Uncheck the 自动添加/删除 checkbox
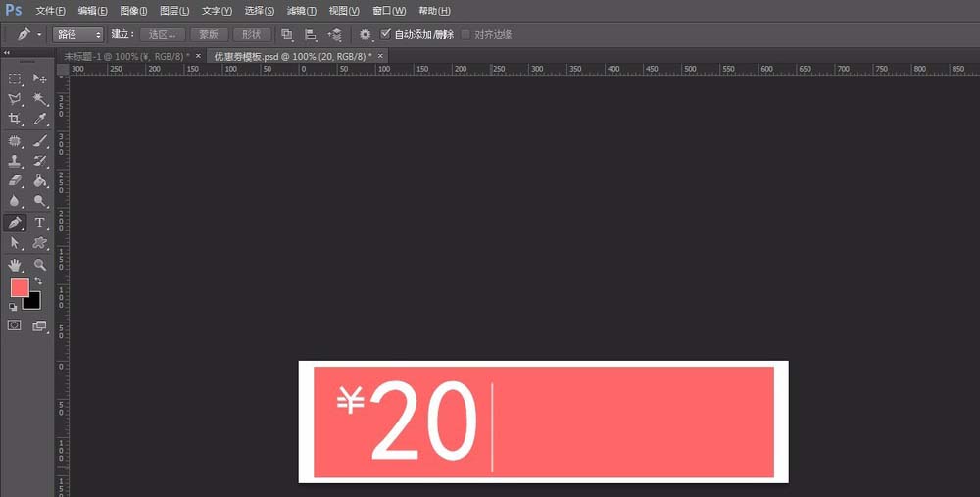Image resolution: width=980 pixels, height=497 pixels. coord(385,34)
